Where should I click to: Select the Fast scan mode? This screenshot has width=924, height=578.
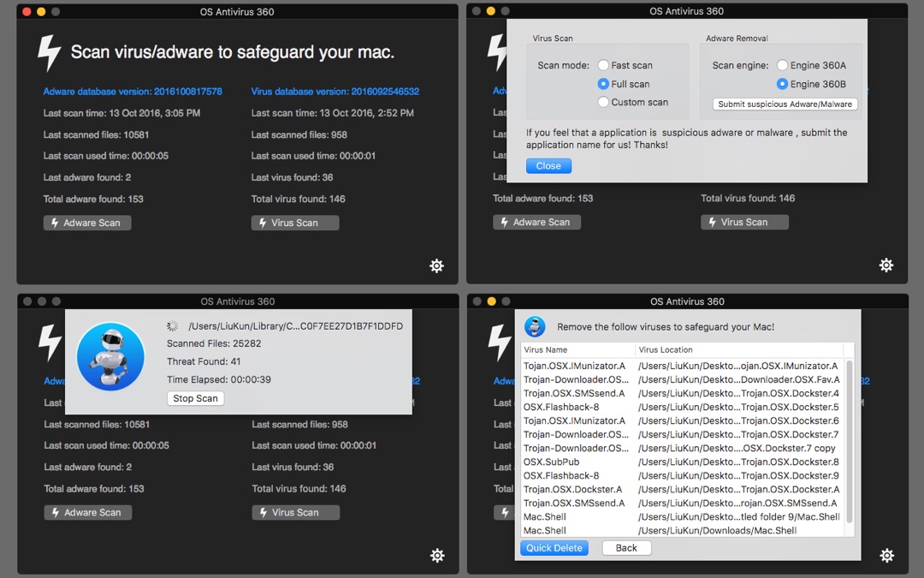pos(604,65)
